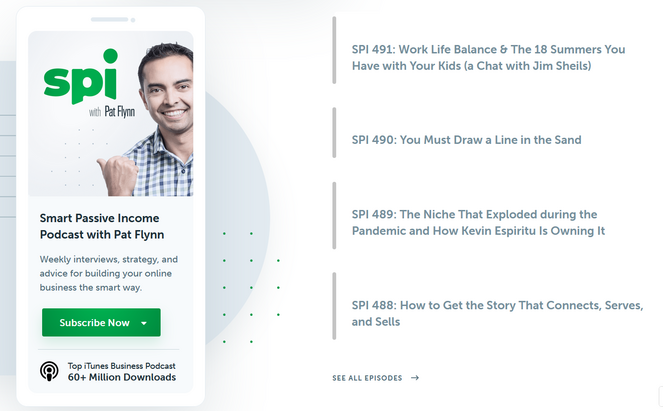Screen dimensions: 663x411
Task: Open episode SPI 491 on work life balance
Action: [488, 57]
